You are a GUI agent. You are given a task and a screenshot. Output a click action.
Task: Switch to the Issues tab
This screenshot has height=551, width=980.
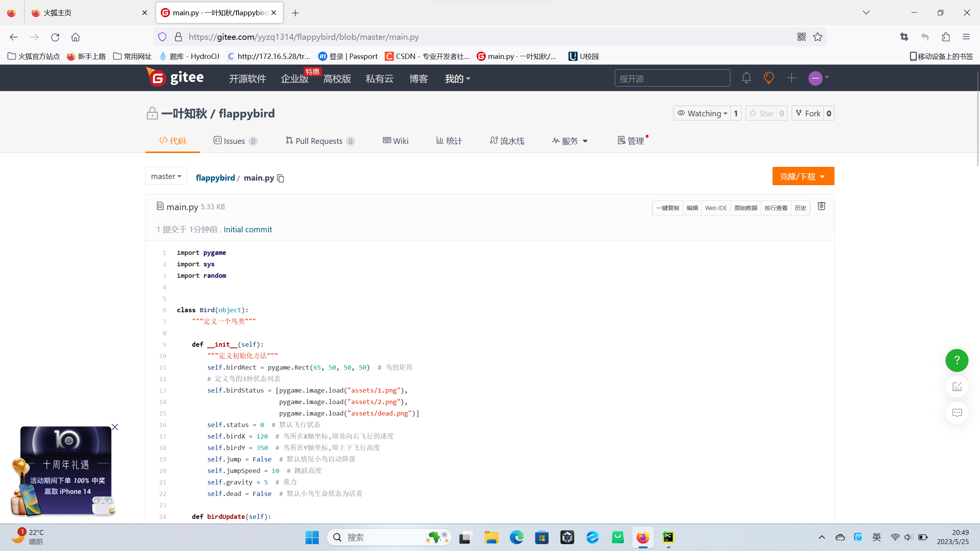pos(235,141)
